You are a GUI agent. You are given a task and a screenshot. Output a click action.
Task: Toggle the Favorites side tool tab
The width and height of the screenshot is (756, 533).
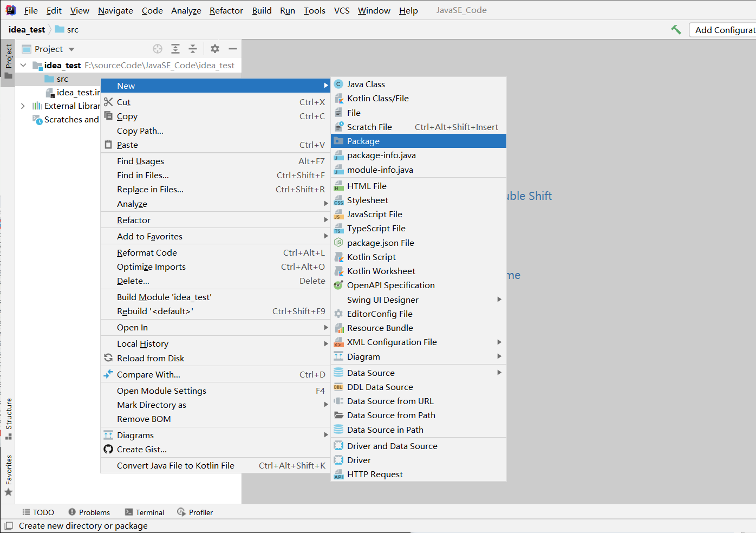click(x=8, y=475)
